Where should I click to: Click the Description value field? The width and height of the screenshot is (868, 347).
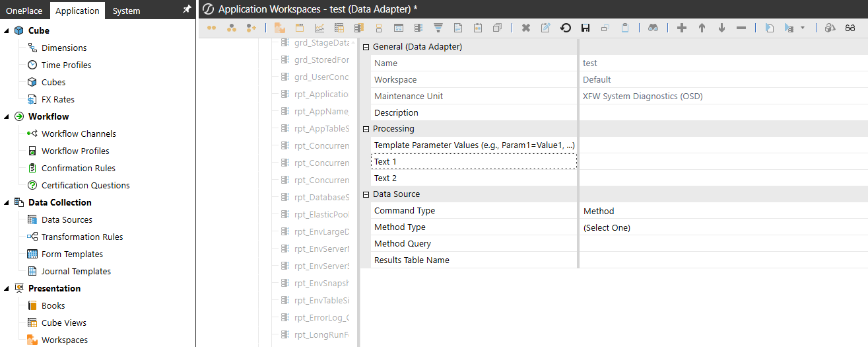(723, 112)
